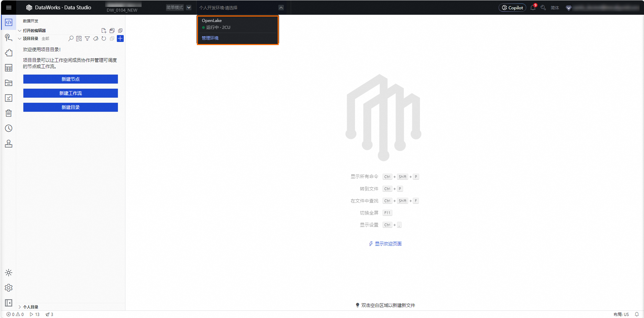This screenshot has width=644, height=318.
Task: Click the locate-in-list icon next to search
Action: click(79, 39)
